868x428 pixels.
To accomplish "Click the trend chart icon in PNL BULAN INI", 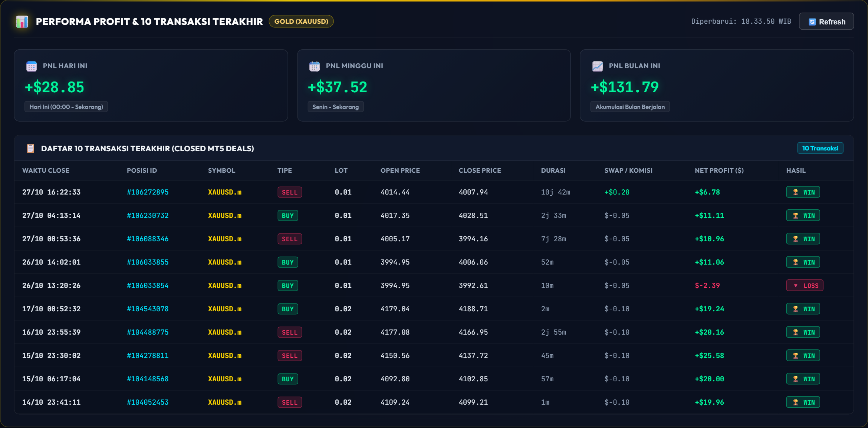I will pyautogui.click(x=598, y=66).
